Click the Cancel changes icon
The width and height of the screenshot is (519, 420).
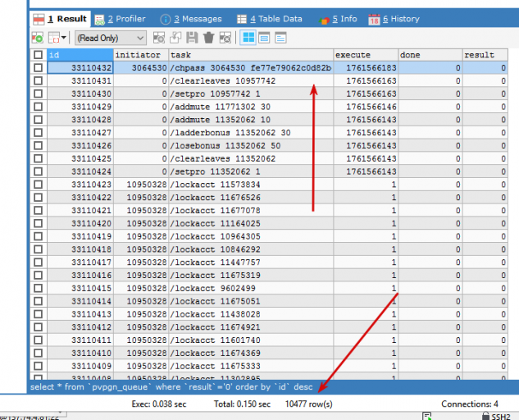225,38
